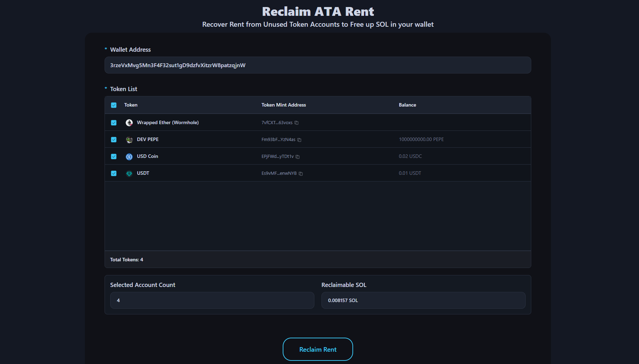Copy the USDT mint address
This screenshot has width=639, height=364.
pos(301,173)
